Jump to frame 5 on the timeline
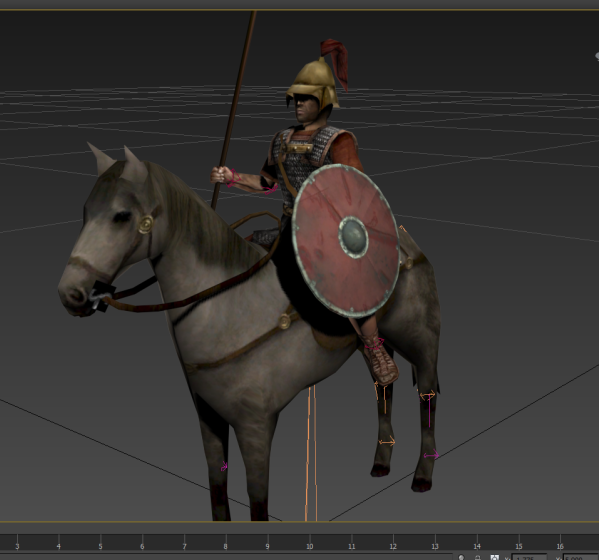The image size is (599, 560). pos(100,546)
